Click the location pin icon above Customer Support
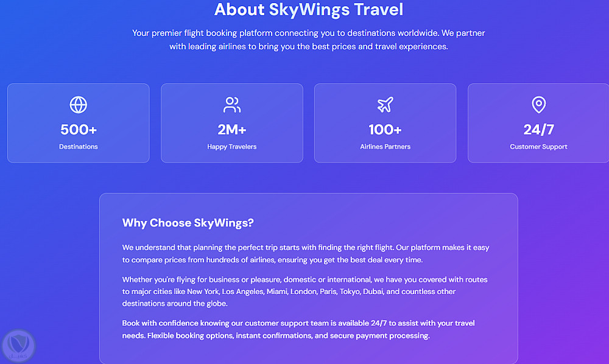The width and height of the screenshot is (609, 364). point(538,105)
